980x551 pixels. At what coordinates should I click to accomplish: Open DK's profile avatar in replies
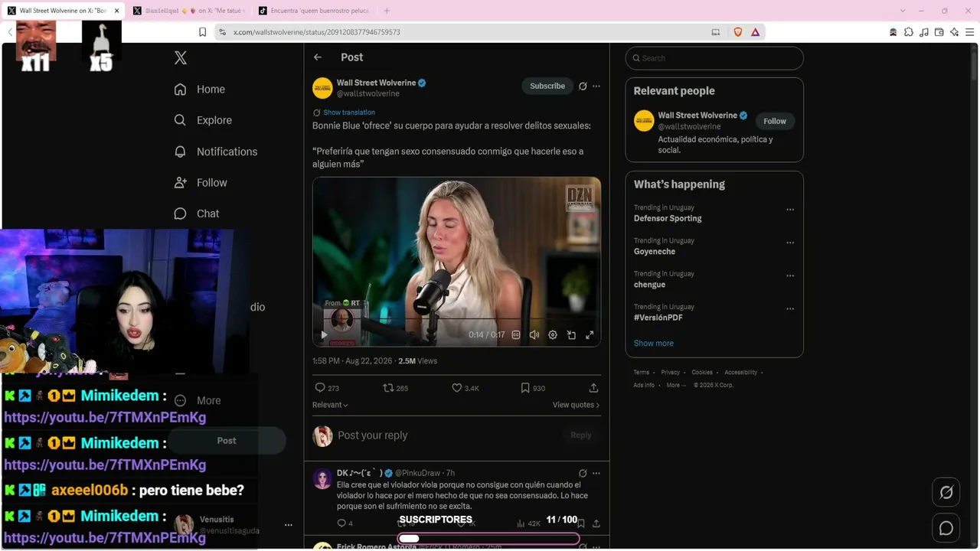[x=322, y=479]
